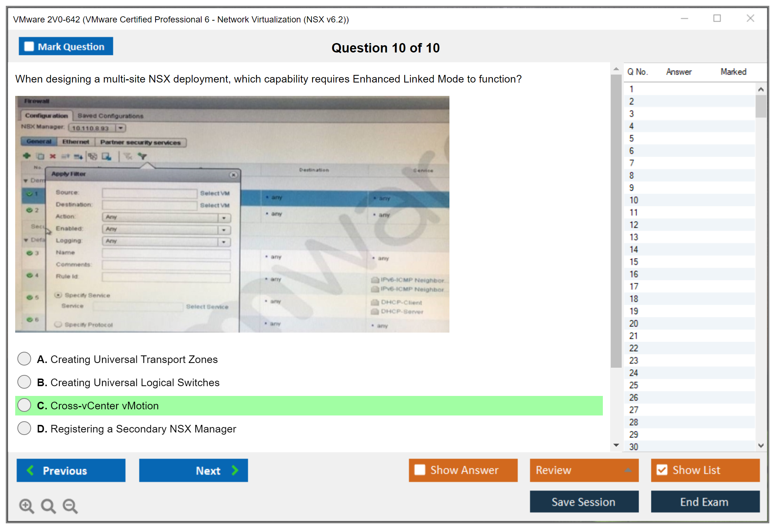Click the Save Session button
The height and width of the screenshot is (532, 778).
(584, 502)
